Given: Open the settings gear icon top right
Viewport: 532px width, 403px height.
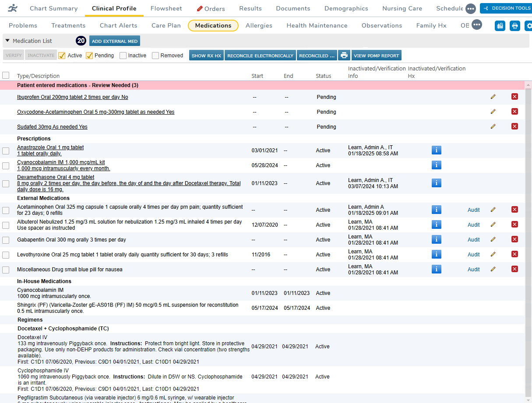Looking at the screenshot, I should [x=529, y=26].
